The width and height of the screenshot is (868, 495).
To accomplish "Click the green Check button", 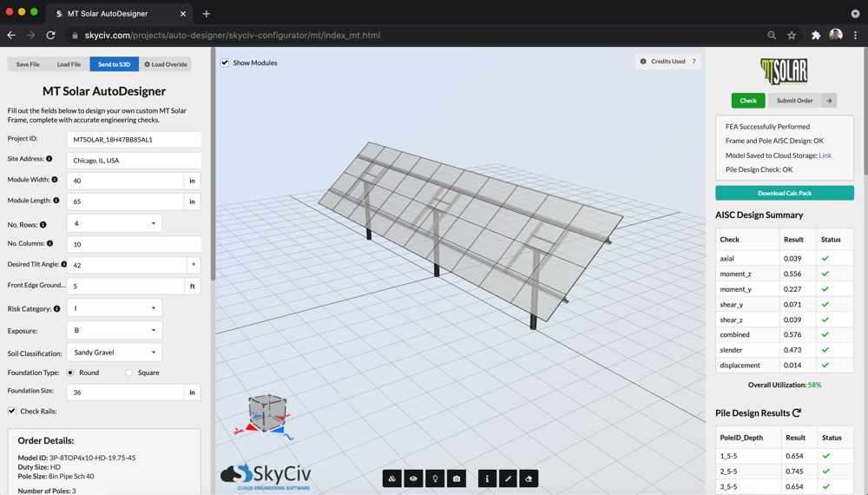I will click(748, 101).
